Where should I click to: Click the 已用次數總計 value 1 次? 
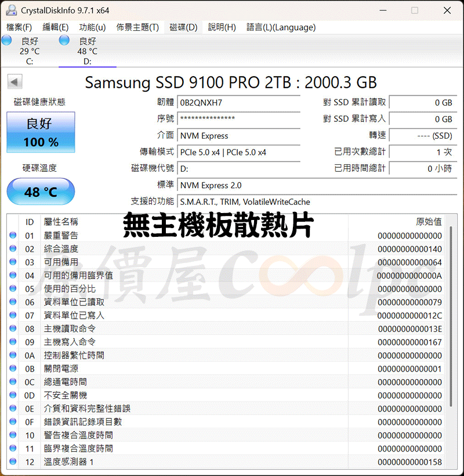(423, 152)
